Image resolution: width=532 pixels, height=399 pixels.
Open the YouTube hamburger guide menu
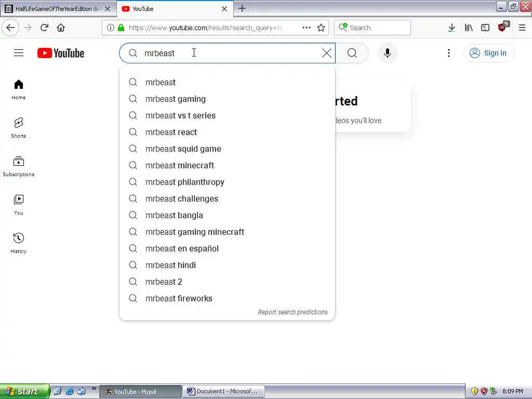tap(19, 53)
